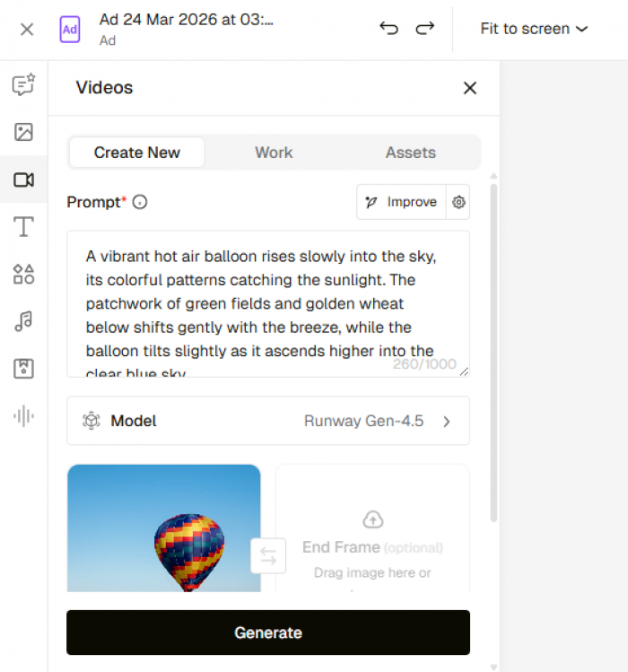Open prompt settings gear icon
Screen dimensions: 628x672
458,202
